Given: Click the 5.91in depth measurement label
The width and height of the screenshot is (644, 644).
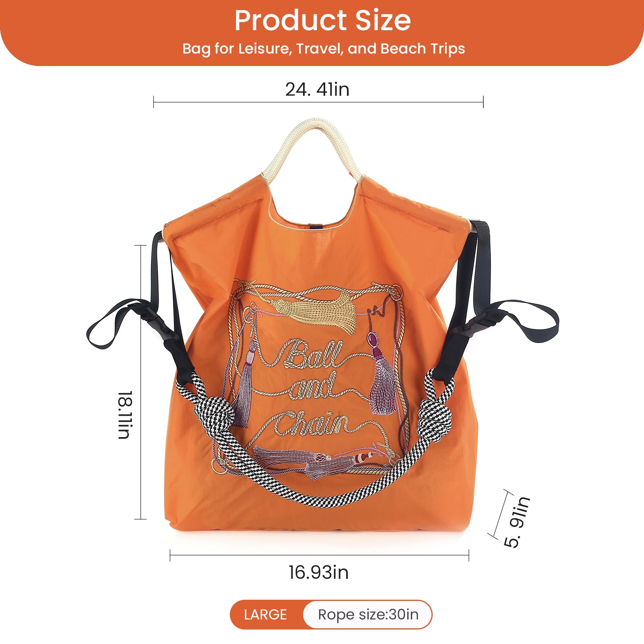Looking at the screenshot, I should coord(517,522).
